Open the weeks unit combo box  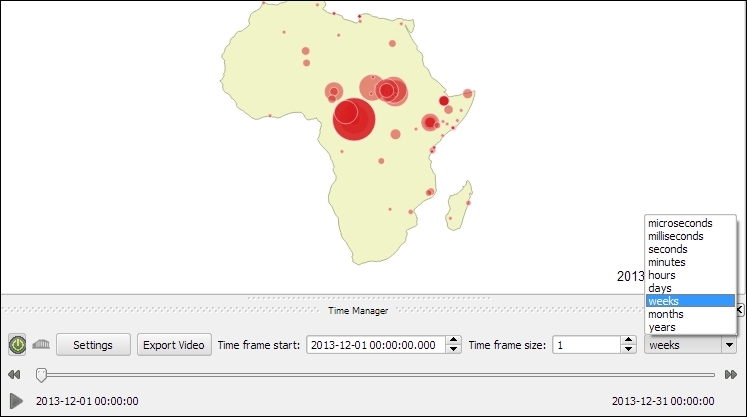pyautogui.click(x=690, y=345)
